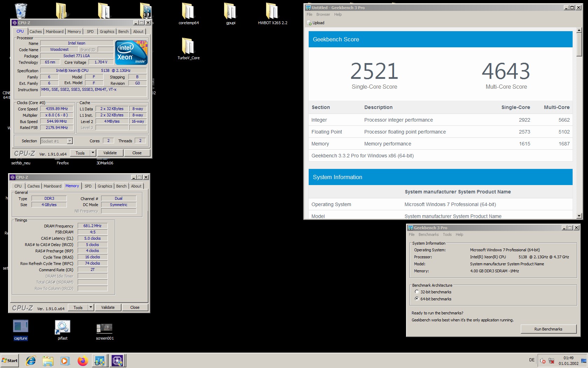Viewport: 588px width, 368px height.
Task: Click the top CPU-Z window title icon
Action: 15,23
